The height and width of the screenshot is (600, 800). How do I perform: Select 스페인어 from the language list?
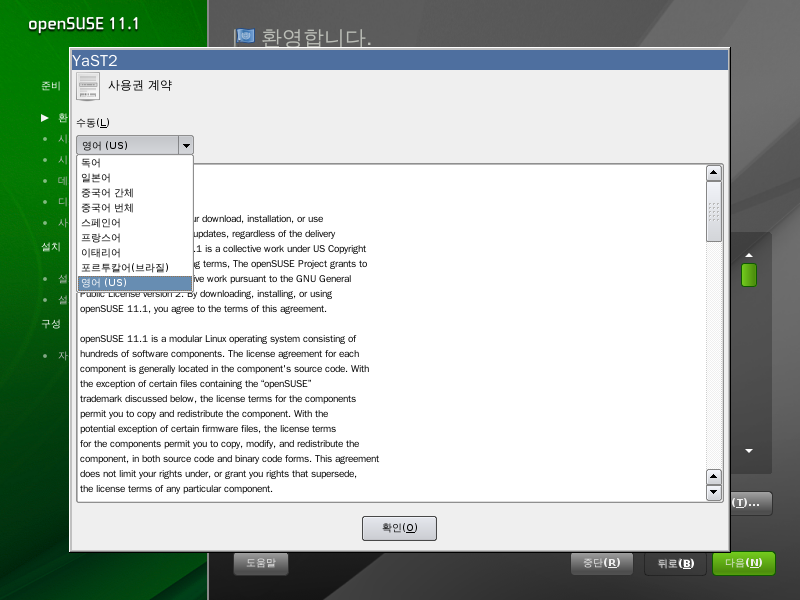click(135, 222)
